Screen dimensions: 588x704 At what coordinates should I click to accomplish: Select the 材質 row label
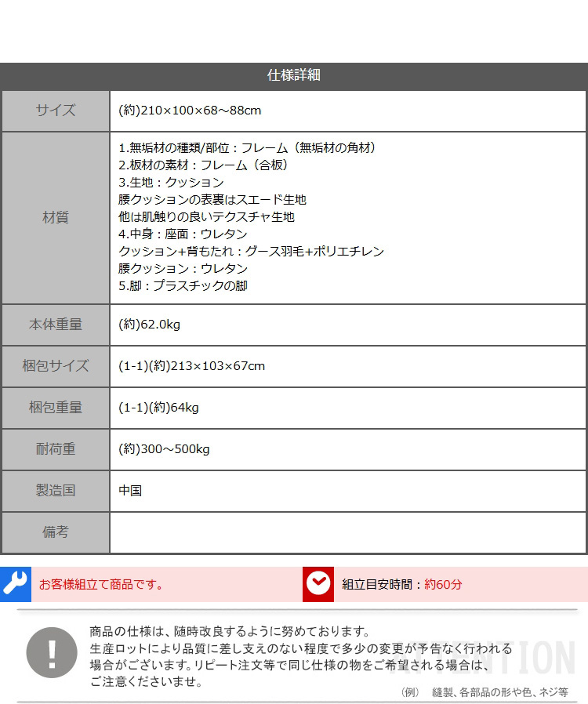(56, 217)
